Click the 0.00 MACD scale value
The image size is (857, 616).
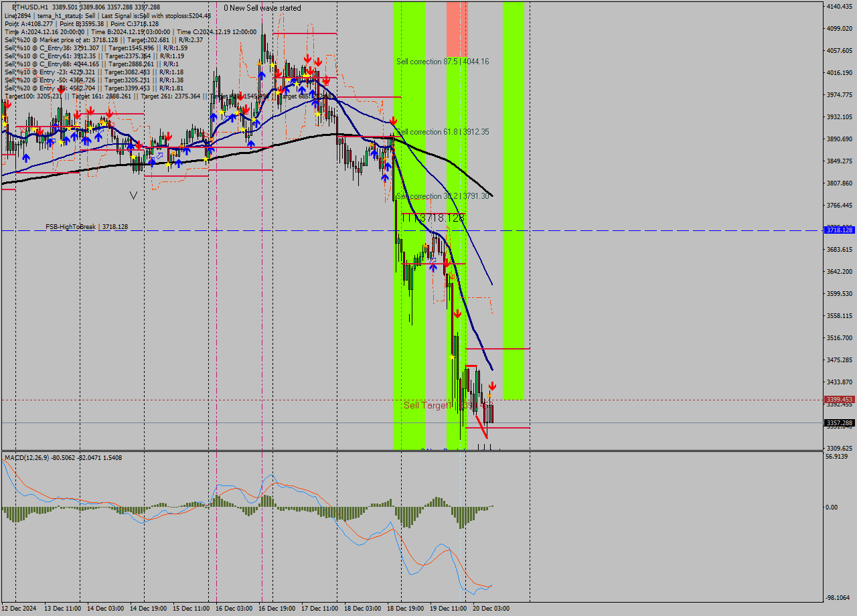(x=832, y=507)
